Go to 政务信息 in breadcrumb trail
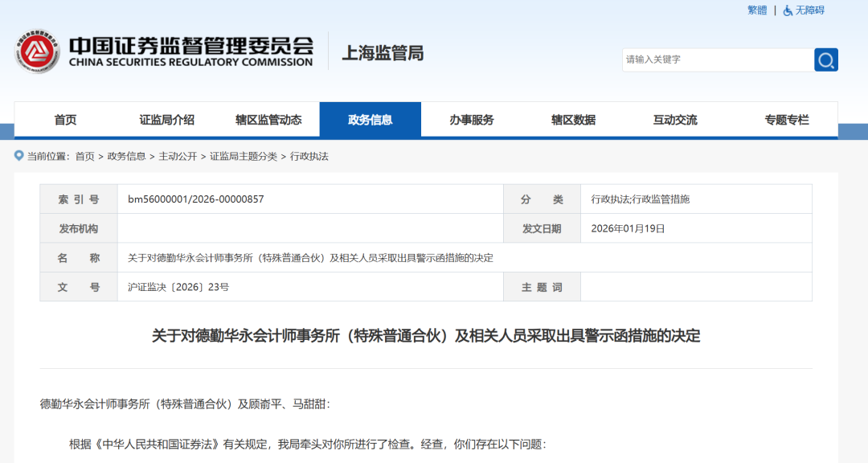868x463 pixels. pyautogui.click(x=126, y=156)
